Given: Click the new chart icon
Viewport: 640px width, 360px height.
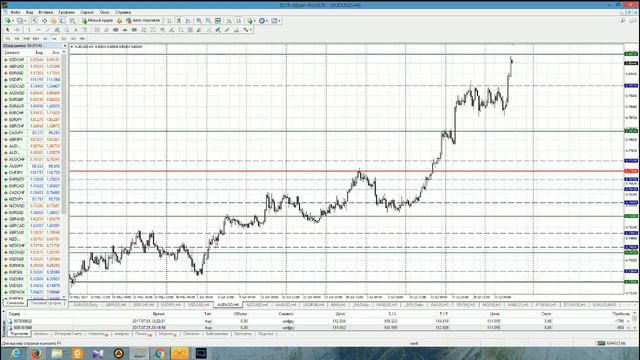Looking at the screenshot, I should (x=7, y=20).
